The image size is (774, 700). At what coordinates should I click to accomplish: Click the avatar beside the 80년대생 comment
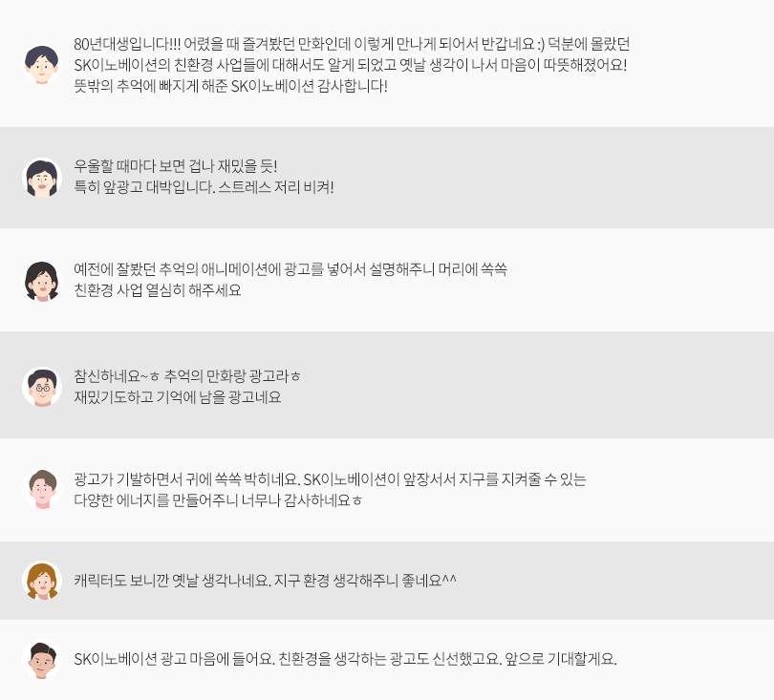(41, 64)
